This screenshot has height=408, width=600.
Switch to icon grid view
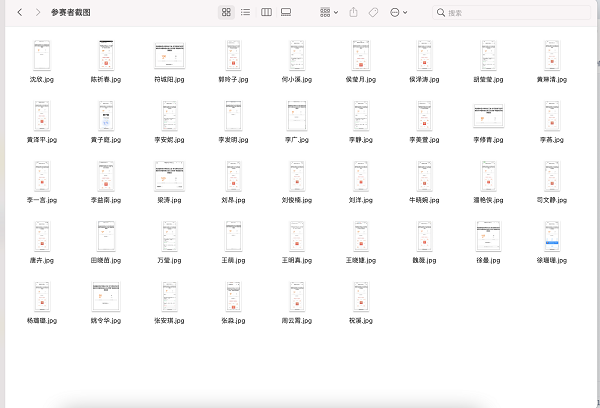click(227, 12)
